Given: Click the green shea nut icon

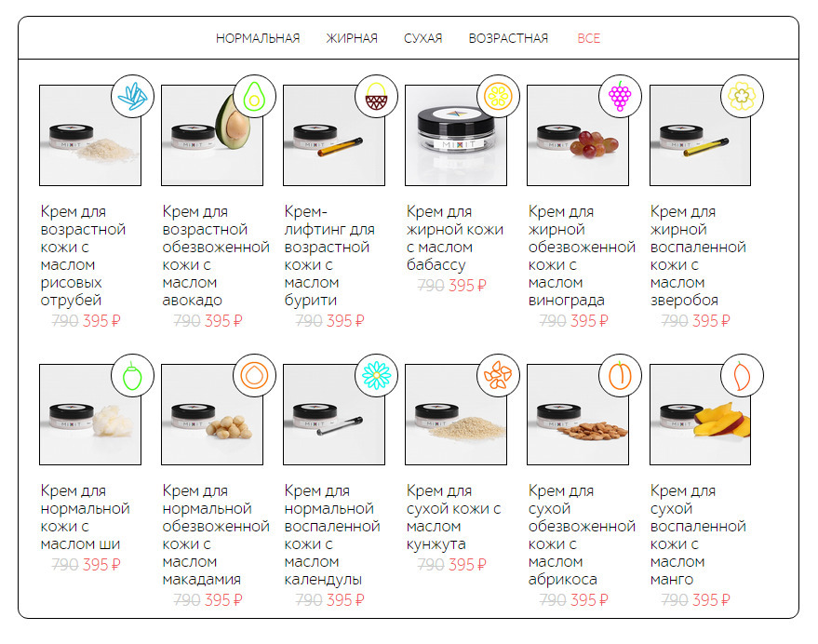Looking at the screenshot, I should tap(132, 376).
